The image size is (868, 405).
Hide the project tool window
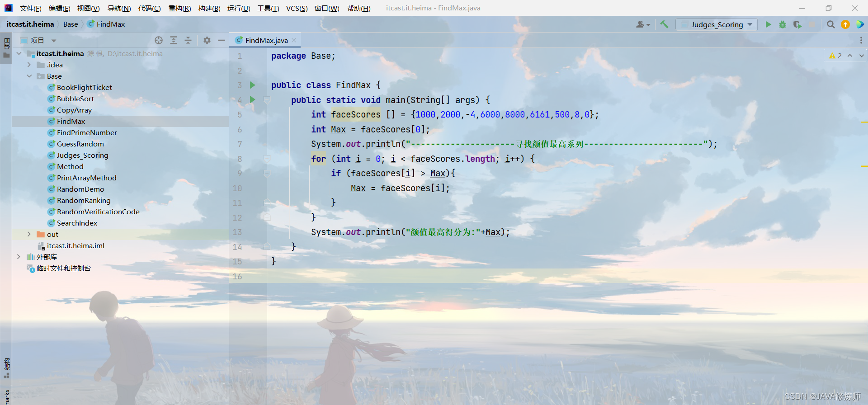[x=222, y=40]
